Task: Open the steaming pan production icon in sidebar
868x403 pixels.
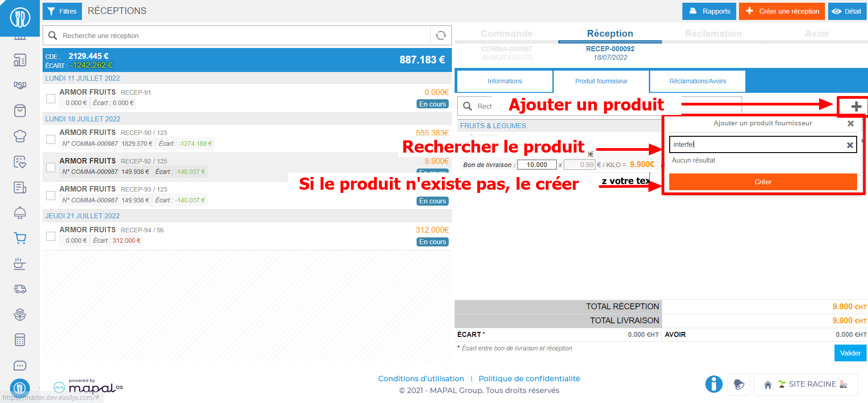Action: (x=20, y=264)
